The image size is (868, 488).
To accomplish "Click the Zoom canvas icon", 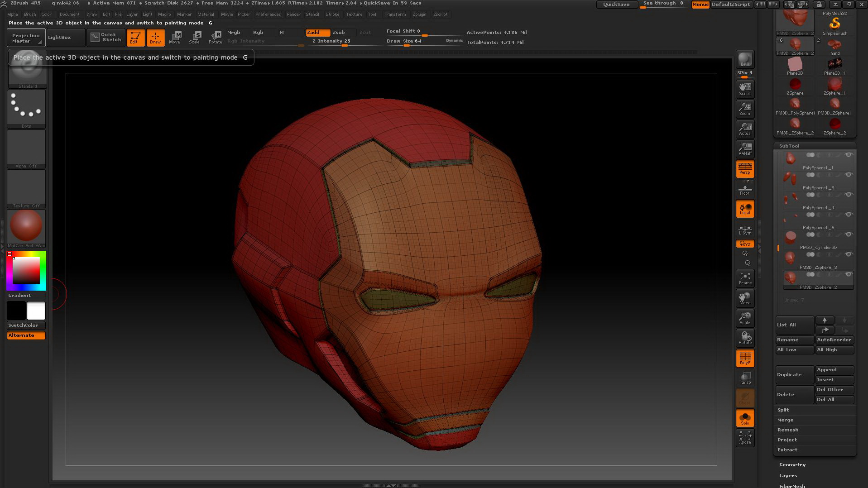I will [745, 109].
